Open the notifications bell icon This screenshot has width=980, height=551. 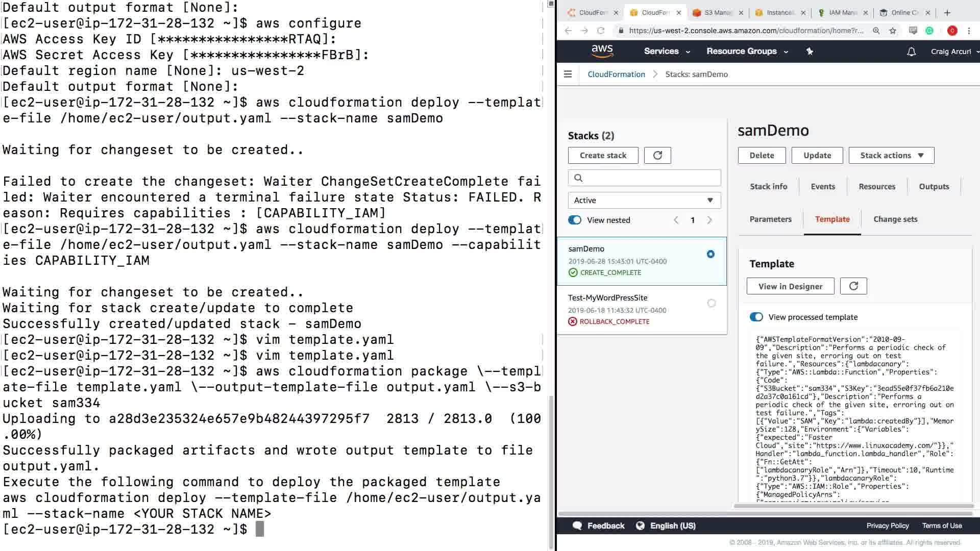[x=911, y=52]
